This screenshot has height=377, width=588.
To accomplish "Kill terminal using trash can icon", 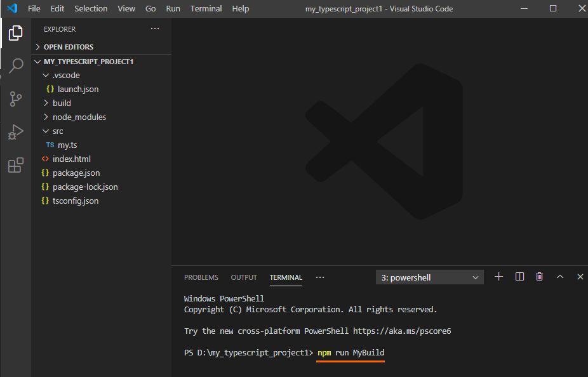I will click(x=540, y=277).
